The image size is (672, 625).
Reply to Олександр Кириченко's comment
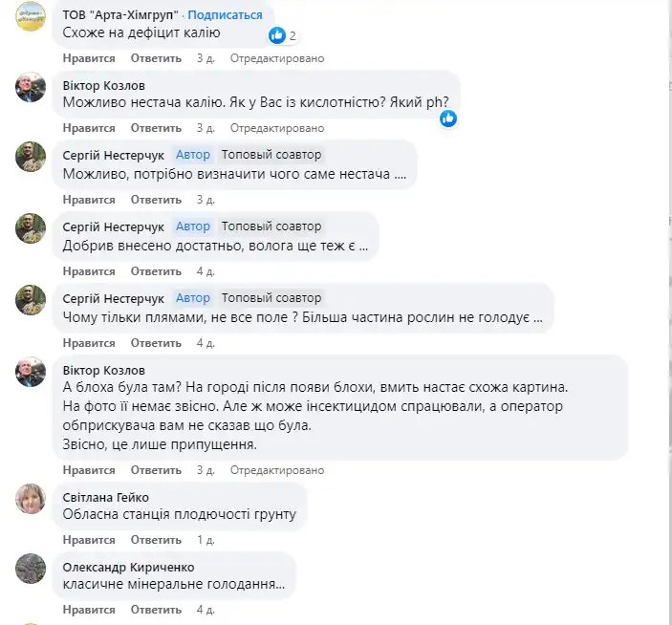click(x=149, y=608)
